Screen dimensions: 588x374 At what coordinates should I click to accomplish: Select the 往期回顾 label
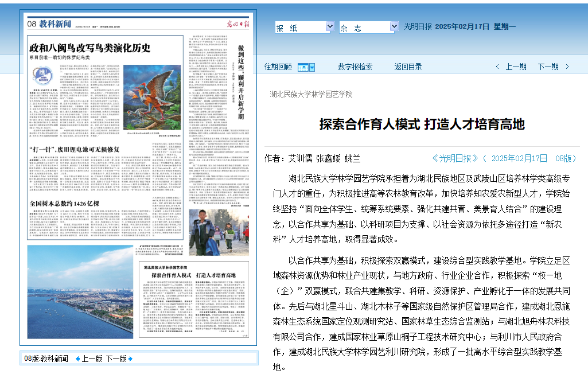pos(278,67)
